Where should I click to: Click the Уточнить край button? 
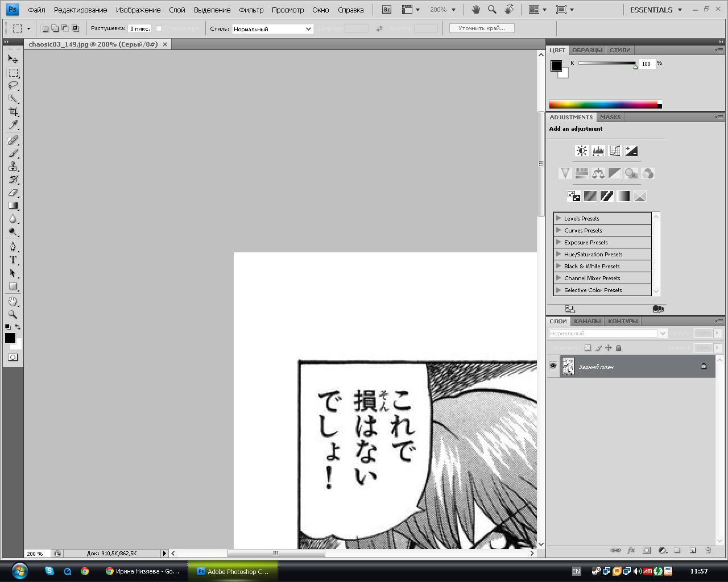point(482,28)
